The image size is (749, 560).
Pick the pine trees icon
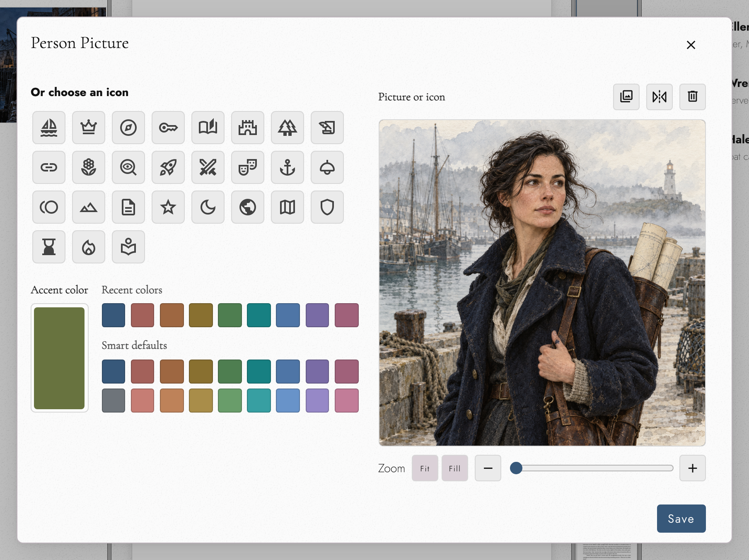pyautogui.click(x=288, y=128)
